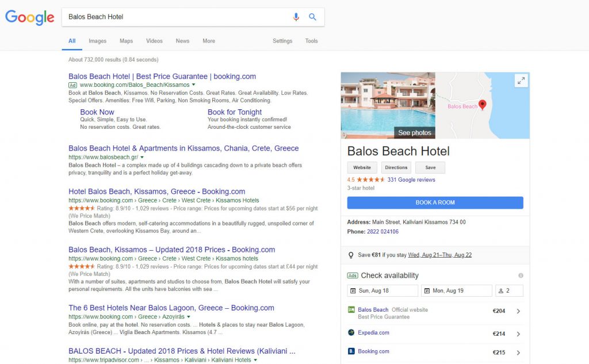Open Hotel Balos Beach, Kissamos, Greece result
The height and width of the screenshot is (364, 589).
click(x=156, y=191)
